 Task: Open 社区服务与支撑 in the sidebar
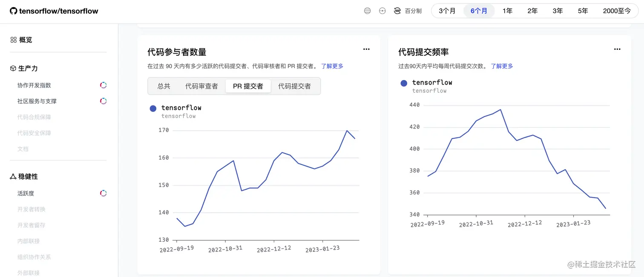click(x=37, y=101)
